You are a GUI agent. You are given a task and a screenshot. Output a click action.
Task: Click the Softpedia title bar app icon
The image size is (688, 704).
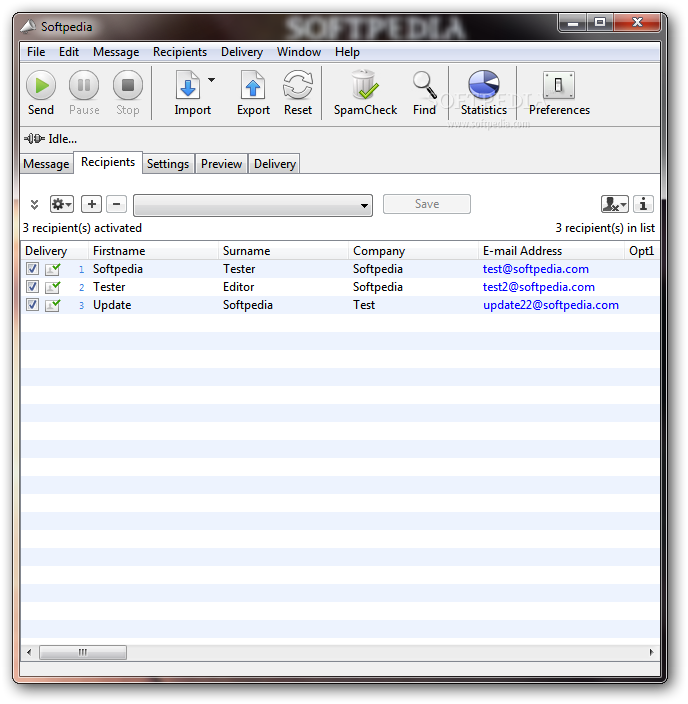point(28,26)
